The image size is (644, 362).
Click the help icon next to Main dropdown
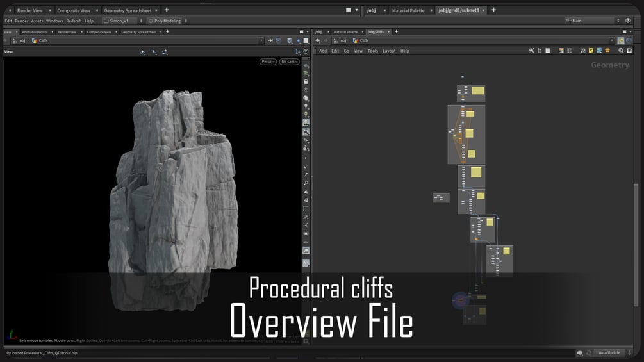pyautogui.click(x=627, y=21)
